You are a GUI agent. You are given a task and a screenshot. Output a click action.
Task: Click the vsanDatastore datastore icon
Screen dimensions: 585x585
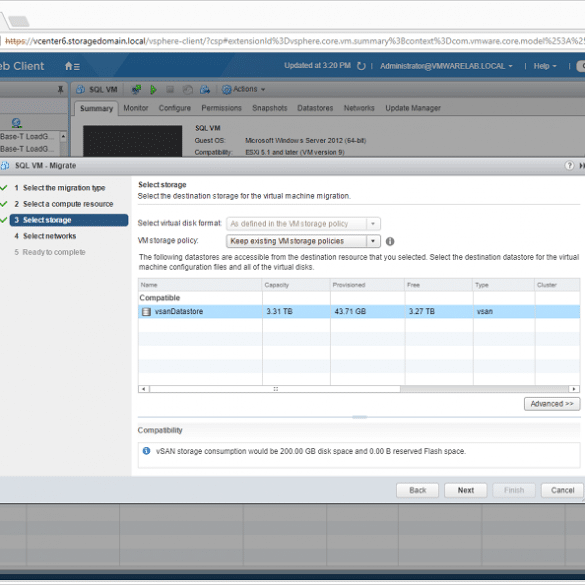click(x=146, y=312)
